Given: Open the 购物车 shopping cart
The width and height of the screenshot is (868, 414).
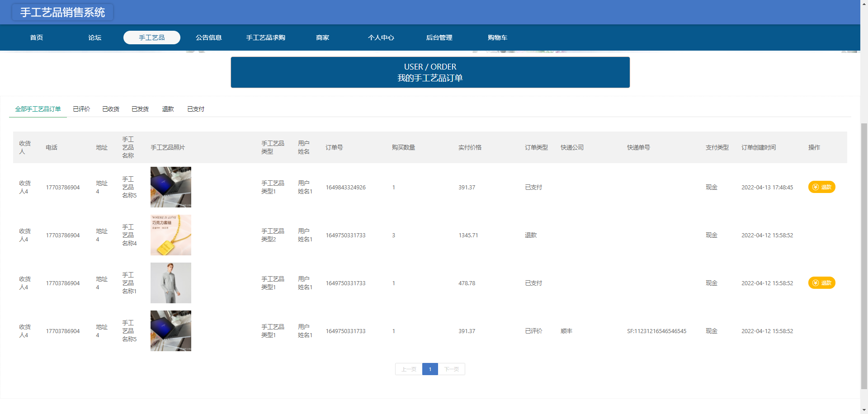Looking at the screenshot, I should pos(497,38).
